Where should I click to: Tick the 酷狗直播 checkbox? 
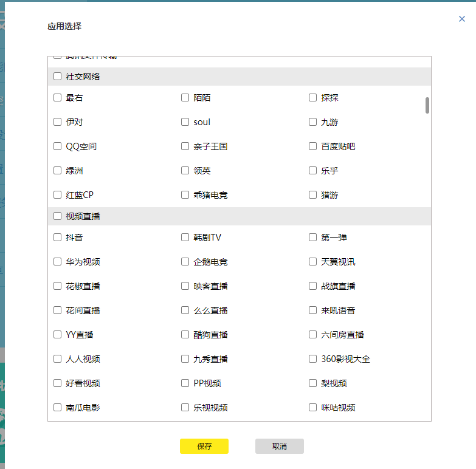[185, 334]
